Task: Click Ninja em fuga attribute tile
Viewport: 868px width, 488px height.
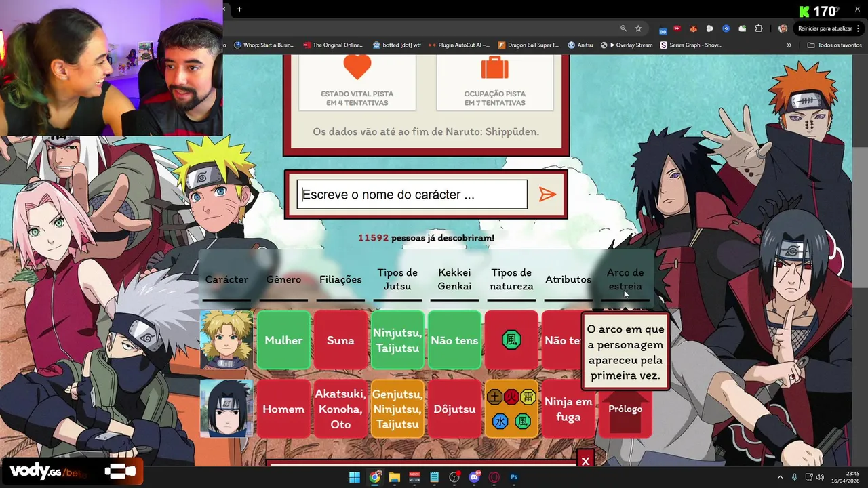Action: point(568,409)
